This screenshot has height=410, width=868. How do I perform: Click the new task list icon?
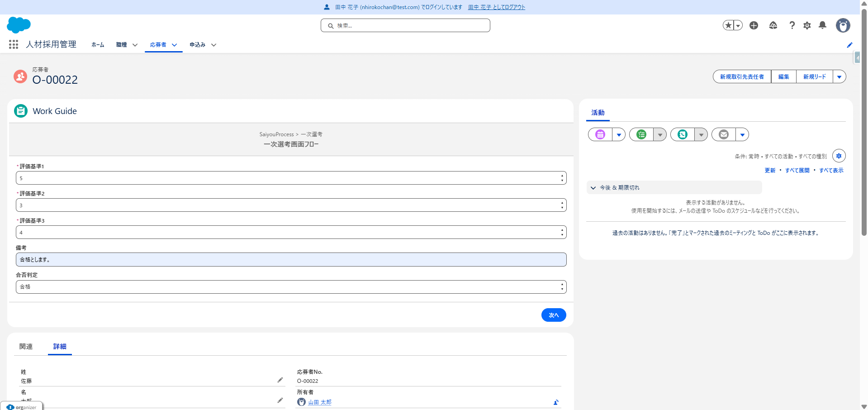click(641, 134)
